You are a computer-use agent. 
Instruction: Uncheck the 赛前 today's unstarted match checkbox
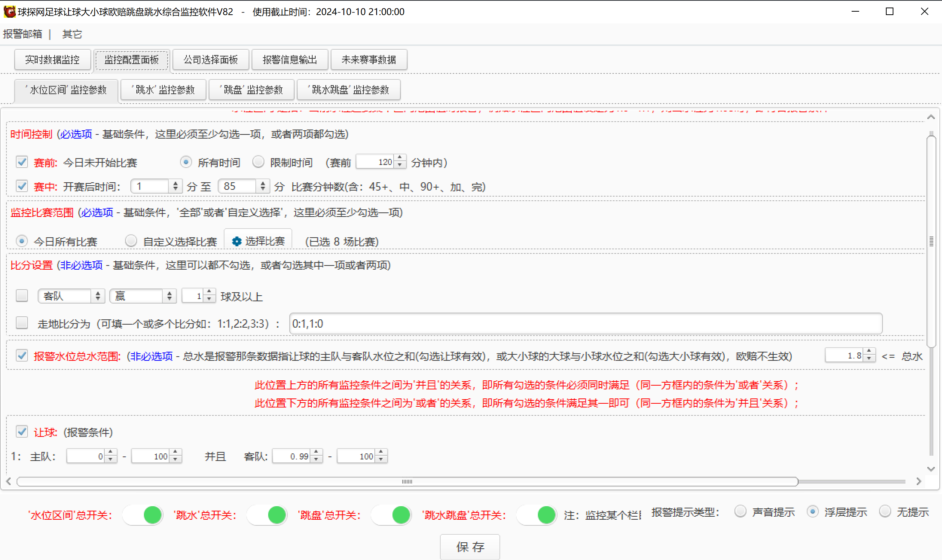click(21, 162)
